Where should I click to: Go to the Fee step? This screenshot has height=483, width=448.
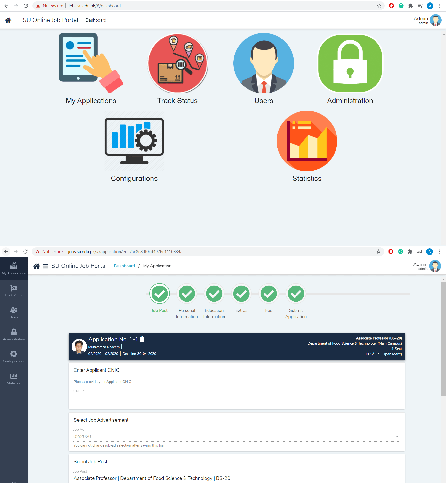[x=269, y=298]
